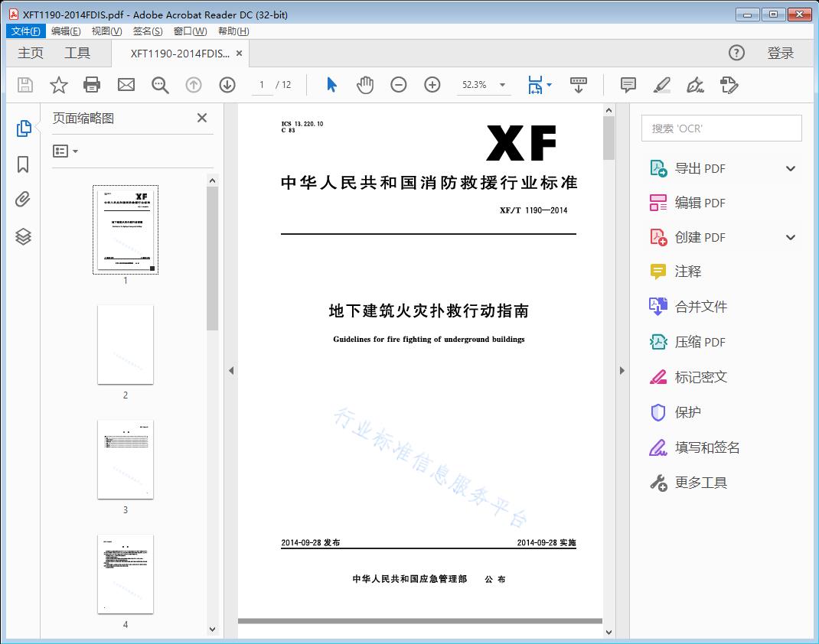Viewport: 819px width, 644px height.
Task: Toggle the page thumbnails panel icon
Action: click(x=23, y=127)
